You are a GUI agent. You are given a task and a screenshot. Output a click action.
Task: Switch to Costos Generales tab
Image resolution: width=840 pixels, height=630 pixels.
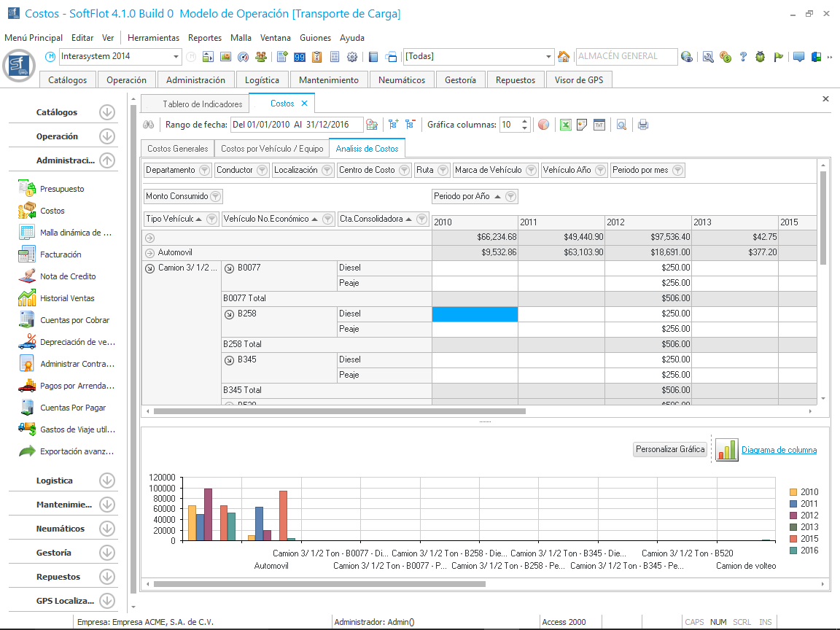pyautogui.click(x=177, y=149)
